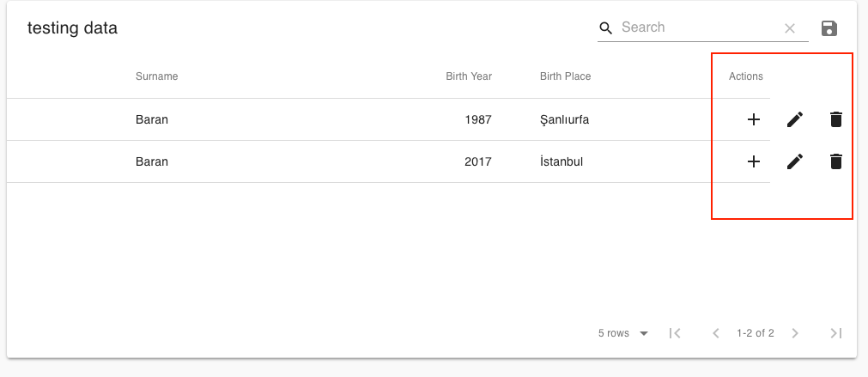Delete the İstanbul row with trash icon
Image resolution: width=868 pixels, height=377 pixels.
click(x=836, y=161)
